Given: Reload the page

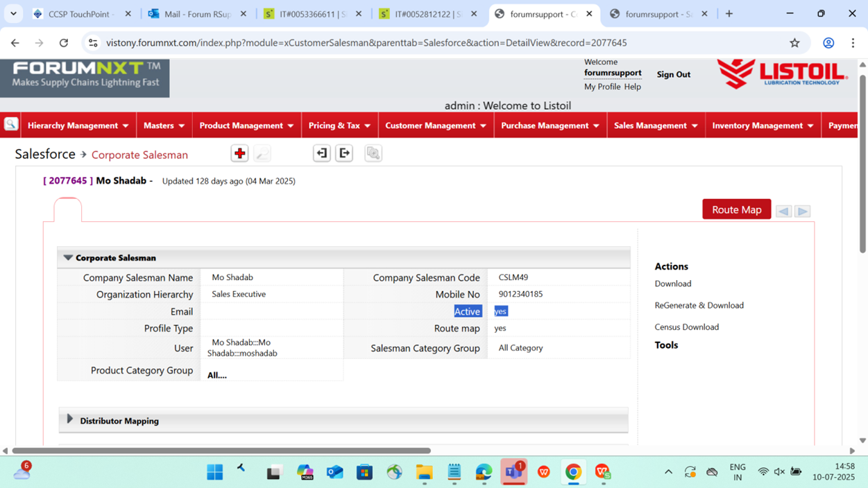Looking at the screenshot, I should (x=63, y=43).
